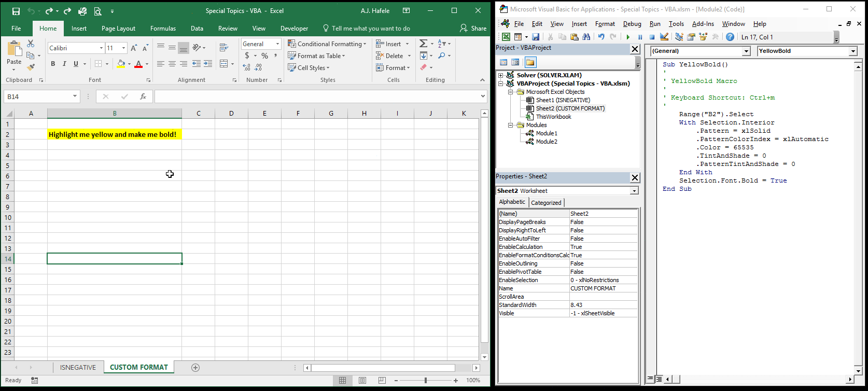
Task: Open the Debug menu in VBA editor
Action: click(x=632, y=24)
